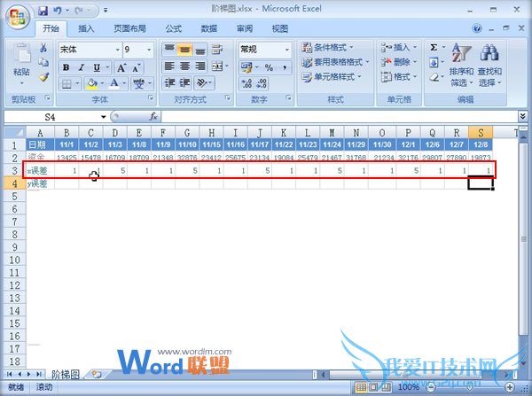Screen dimensions: 532x396
Task: Apply font color A button
Action: (x=114, y=84)
